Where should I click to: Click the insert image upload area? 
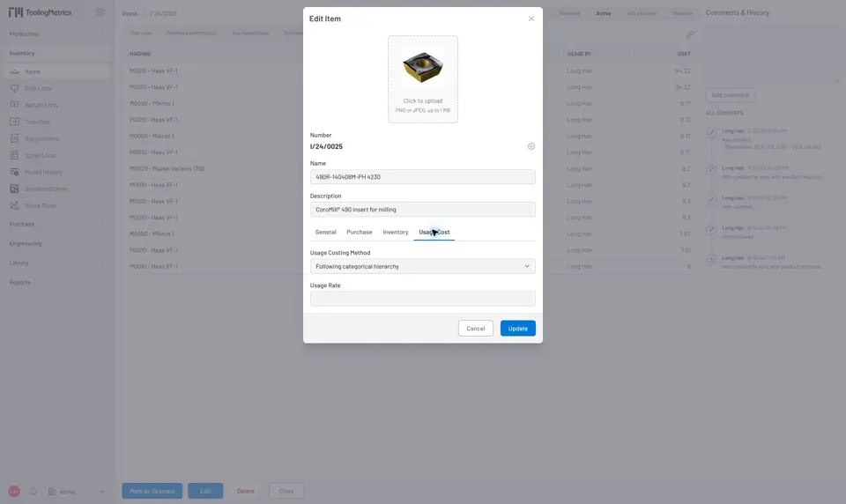(x=422, y=79)
